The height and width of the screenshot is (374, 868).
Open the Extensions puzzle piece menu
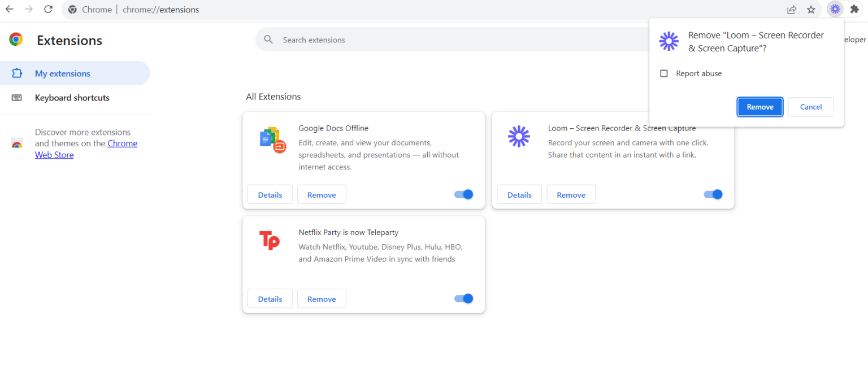pos(854,10)
